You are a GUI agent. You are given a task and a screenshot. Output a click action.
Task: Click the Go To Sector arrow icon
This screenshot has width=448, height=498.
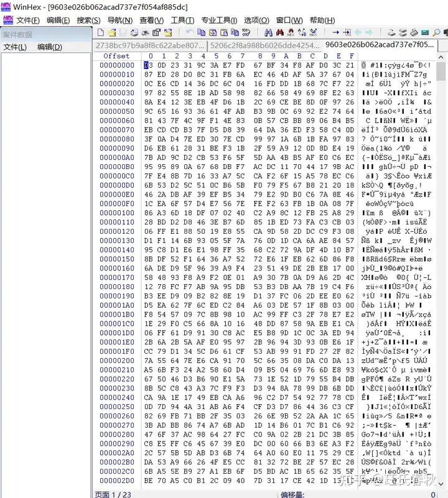tap(347, 32)
